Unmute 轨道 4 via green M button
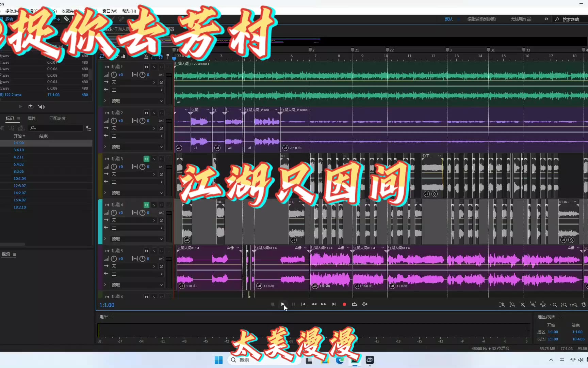This screenshot has width=588, height=368. pos(146,205)
